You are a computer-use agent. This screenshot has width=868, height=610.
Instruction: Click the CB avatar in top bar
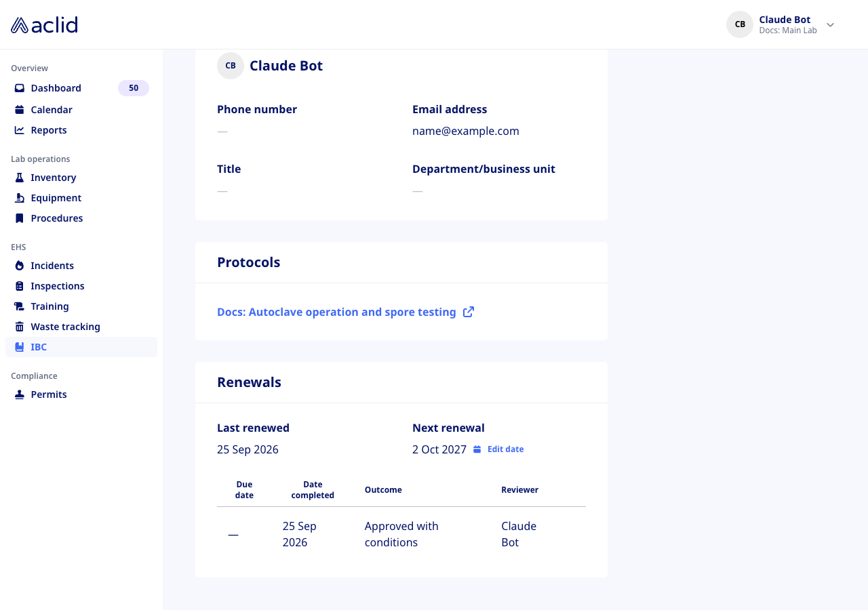click(x=740, y=24)
